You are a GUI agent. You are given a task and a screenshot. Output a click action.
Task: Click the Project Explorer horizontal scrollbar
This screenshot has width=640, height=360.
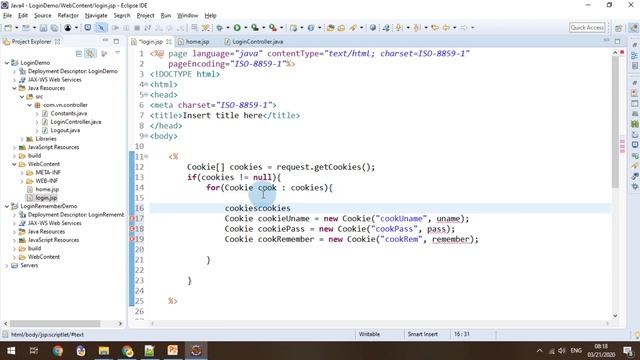[x=55, y=324]
